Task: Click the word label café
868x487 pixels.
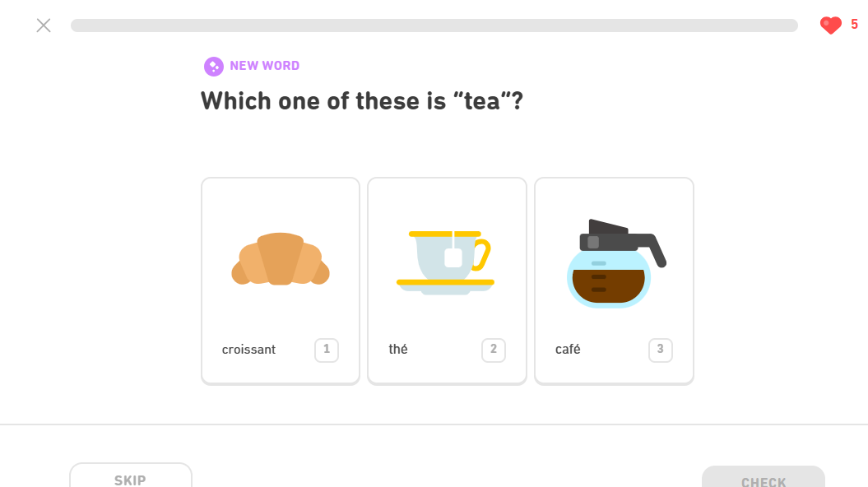Action: pyautogui.click(x=567, y=349)
